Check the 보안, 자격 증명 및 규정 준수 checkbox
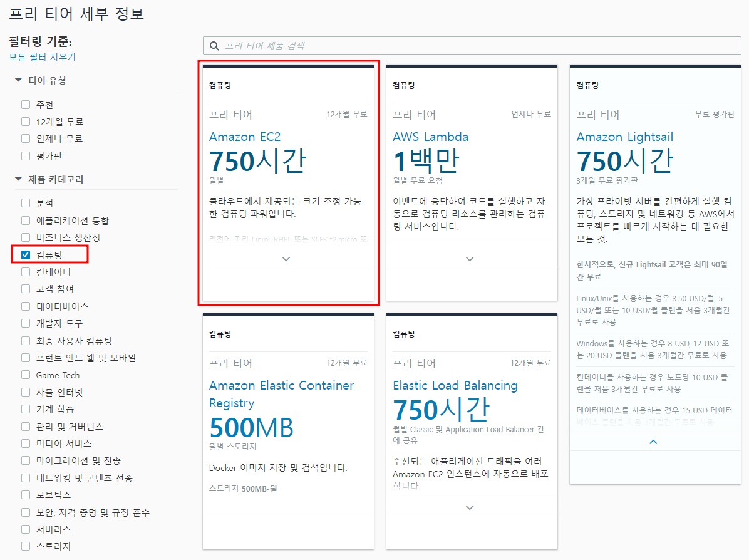The height and width of the screenshot is (560, 749). [x=26, y=512]
